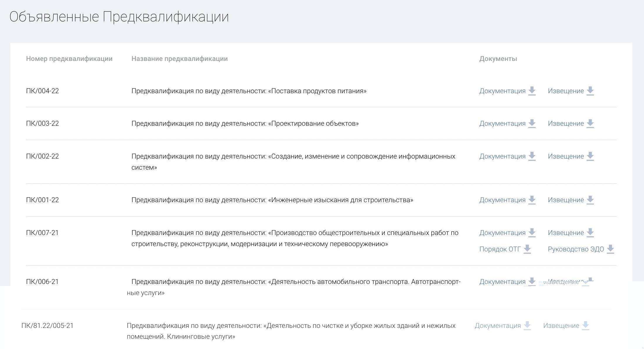Viewport: 644px width, 349px height.
Task: Click the «Деятельность автомобильного транспорта» title
Action: coord(294,287)
